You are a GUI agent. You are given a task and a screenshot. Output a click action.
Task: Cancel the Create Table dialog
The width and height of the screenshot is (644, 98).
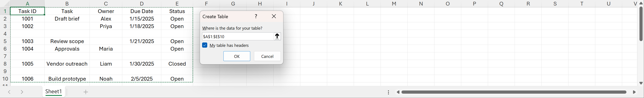(267, 56)
